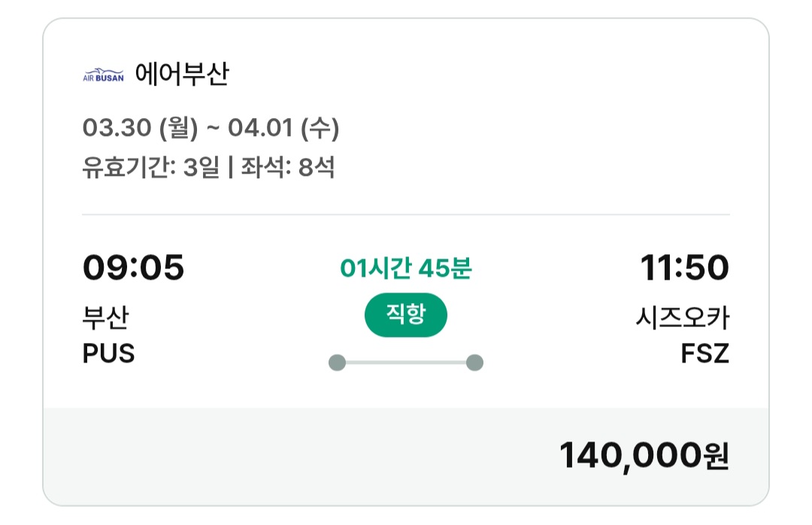This screenshot has height=525, width=812.
Task: Tap the green 직항 badge
Action: pos(406,315)
